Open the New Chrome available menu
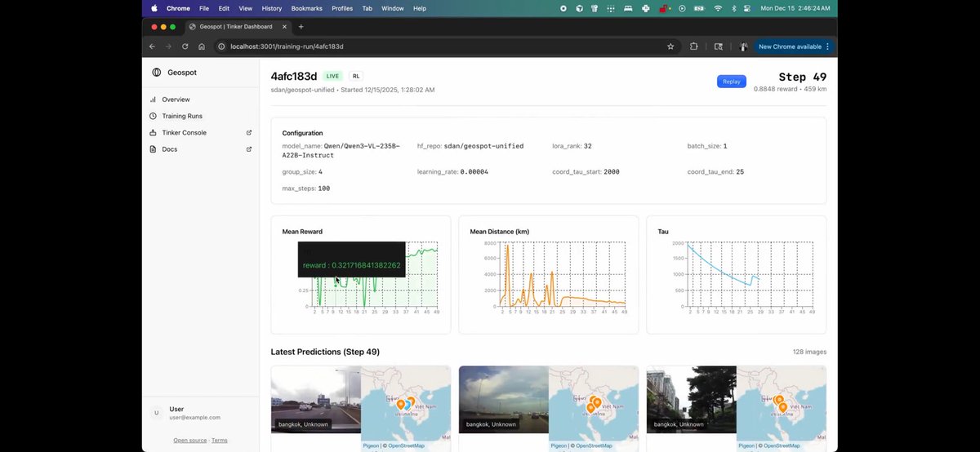Screen dimensions: 980x452 [792, 47]
